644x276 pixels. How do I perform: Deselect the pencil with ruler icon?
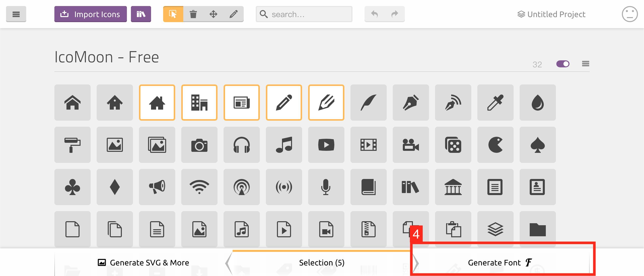click(x=326, y=103)
